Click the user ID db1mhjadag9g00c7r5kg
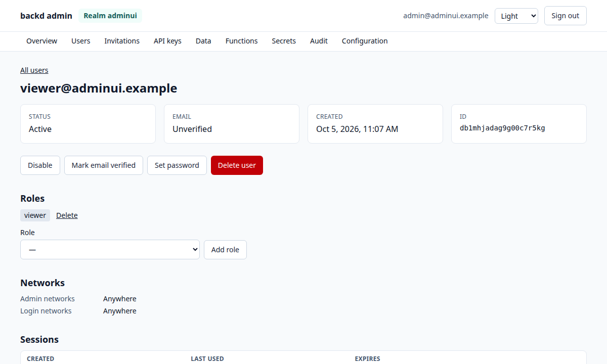Screen dimensions: 607x364 click(502, 128)
